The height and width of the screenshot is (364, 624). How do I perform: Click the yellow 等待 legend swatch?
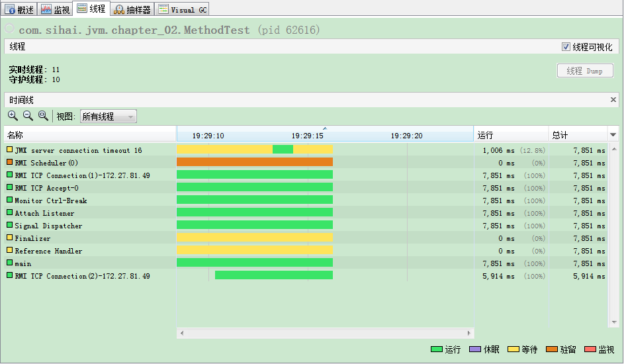pos(513,349)
